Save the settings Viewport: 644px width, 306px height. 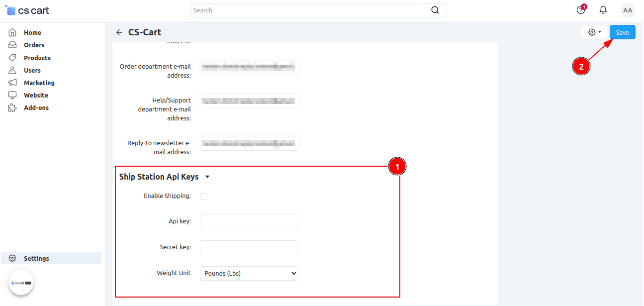[x=623, y=32]
